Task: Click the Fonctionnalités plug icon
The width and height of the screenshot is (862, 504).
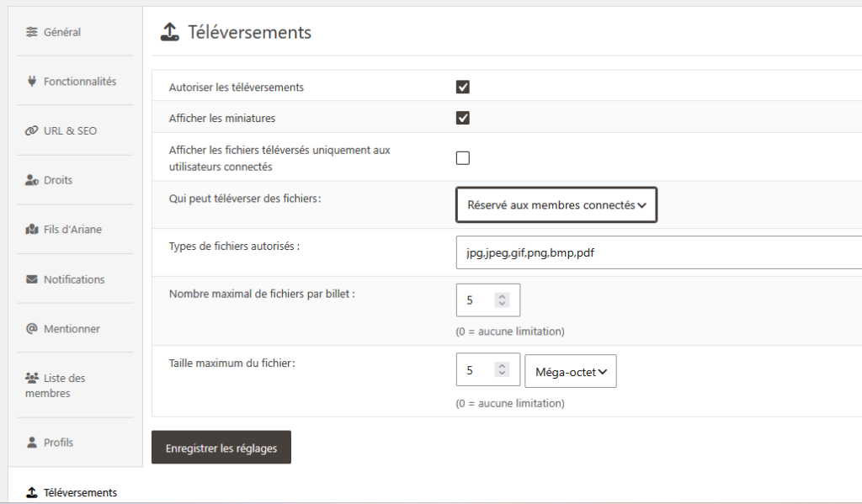Action: 32,82
